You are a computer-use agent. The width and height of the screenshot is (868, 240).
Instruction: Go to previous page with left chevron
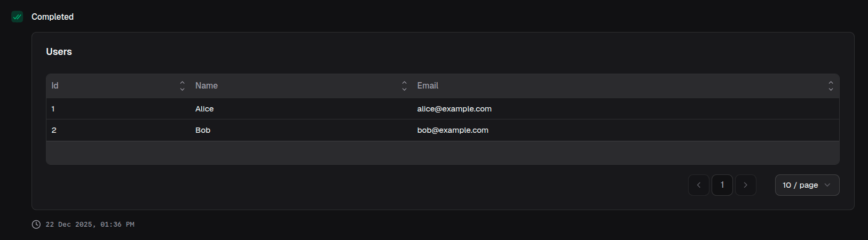click(x=698, y=185)
